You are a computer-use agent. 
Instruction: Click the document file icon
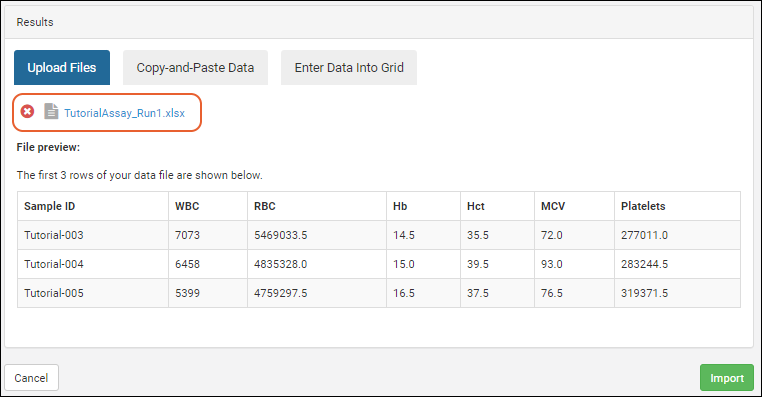(51, 111)
